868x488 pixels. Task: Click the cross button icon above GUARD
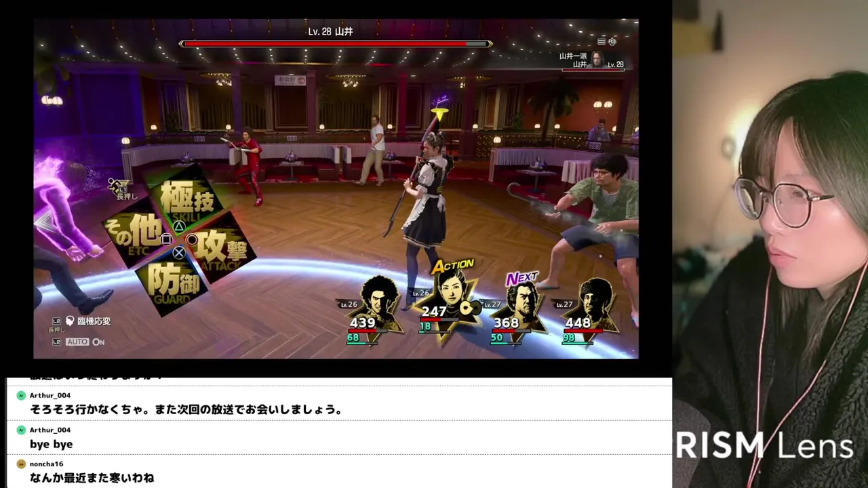click(178, 253)
